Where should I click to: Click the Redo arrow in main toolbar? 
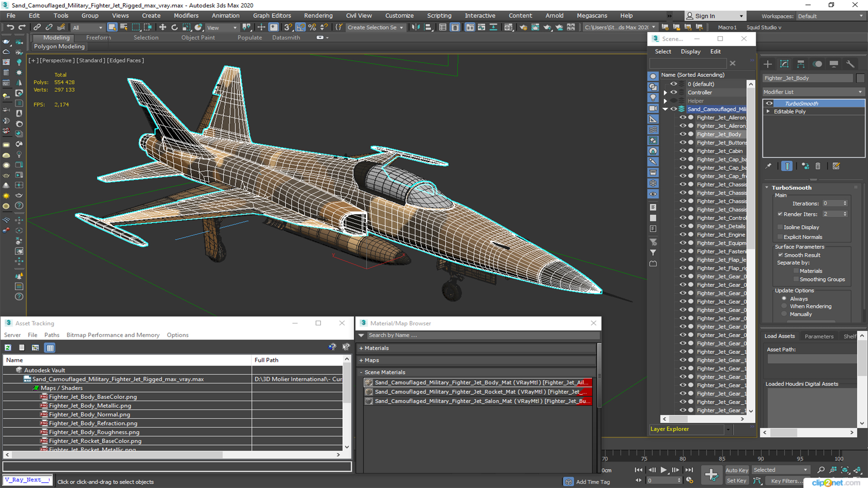[22, 28]
